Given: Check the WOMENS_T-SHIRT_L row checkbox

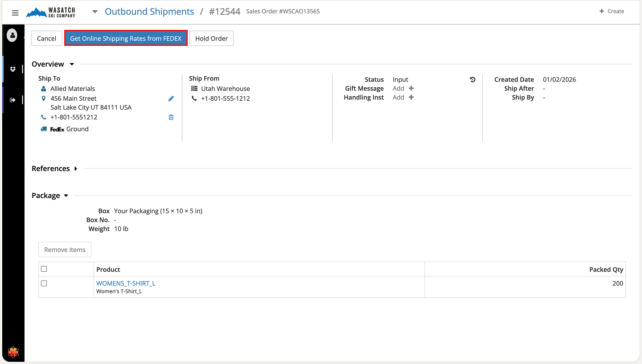Looking at the screenshot, I should click(44, 283).
